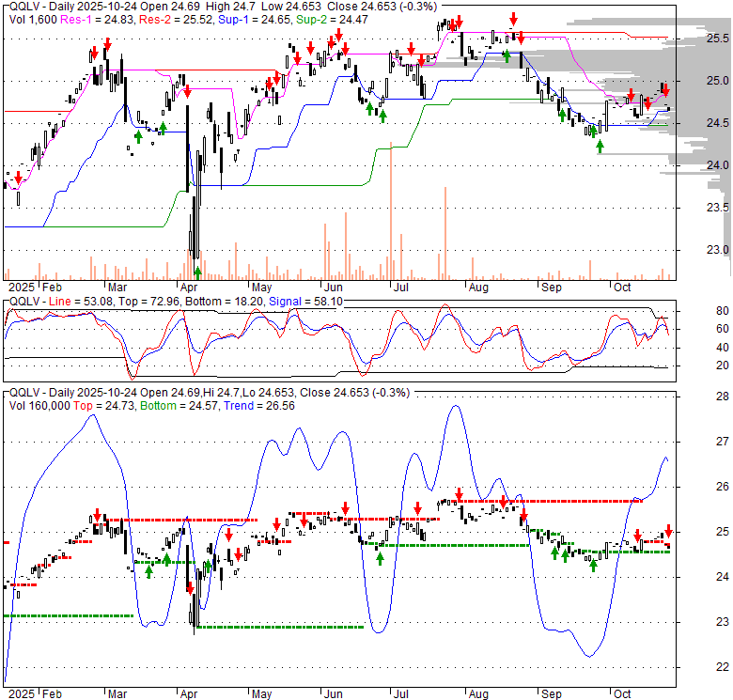Screen dimensions: 733x700
Task: Click the red sell arrow above the mid-August high
Action: point(514,19)
